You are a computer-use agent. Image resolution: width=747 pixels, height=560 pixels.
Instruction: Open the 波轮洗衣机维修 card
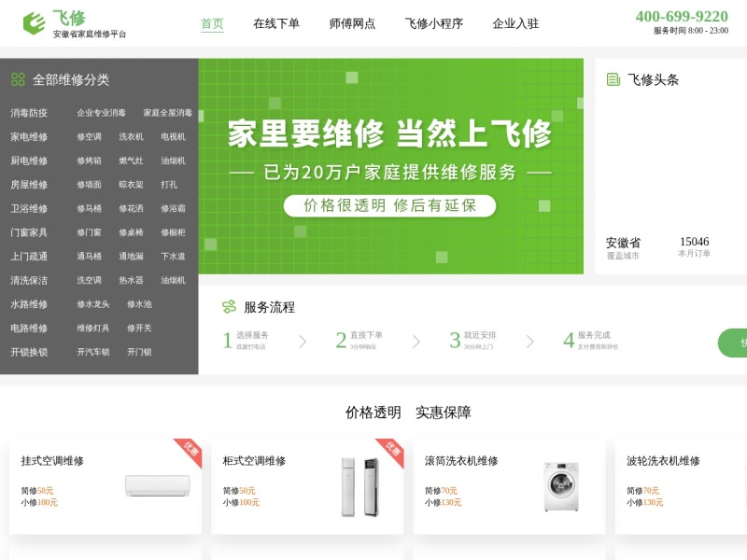coord(682,486)
